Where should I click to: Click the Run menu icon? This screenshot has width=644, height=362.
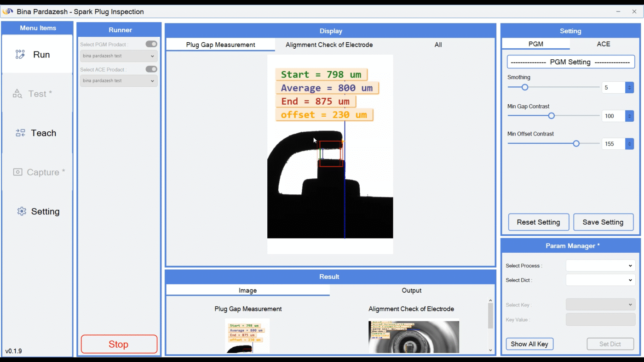[20, 55]
